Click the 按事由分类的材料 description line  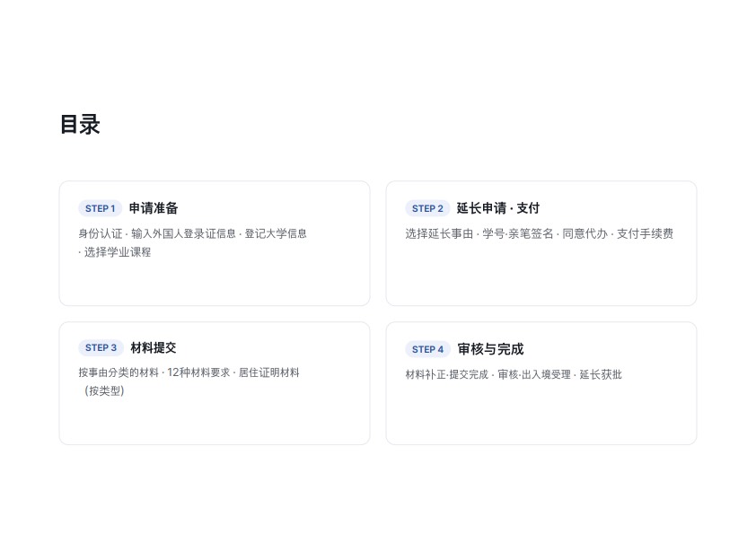(189, 372)
